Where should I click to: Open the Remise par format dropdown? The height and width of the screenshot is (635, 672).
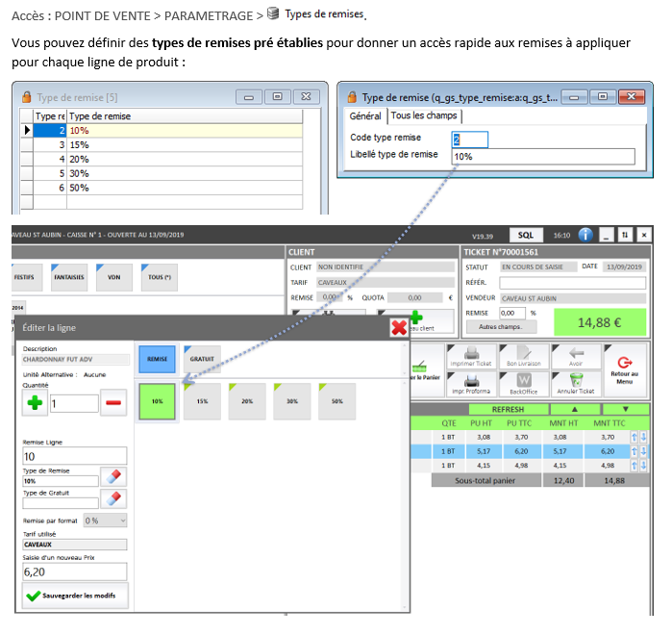tap(105, 520)
